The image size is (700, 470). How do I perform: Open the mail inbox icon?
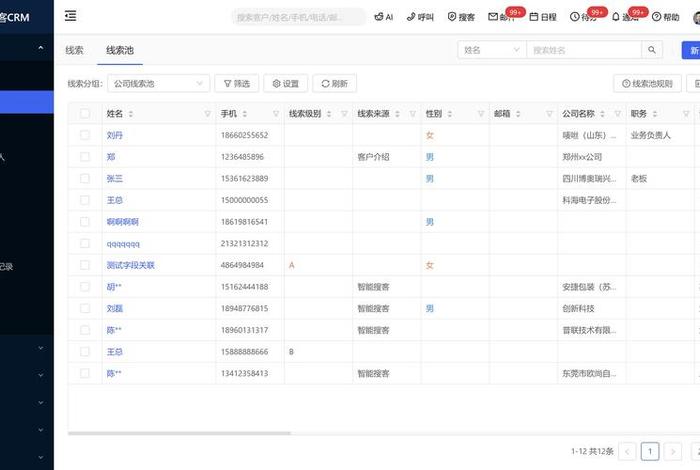coord(493,17)
